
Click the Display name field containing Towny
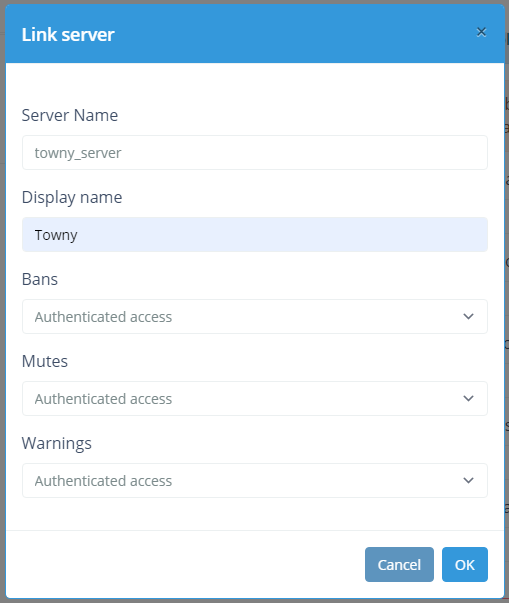click(x=255, y=235)
